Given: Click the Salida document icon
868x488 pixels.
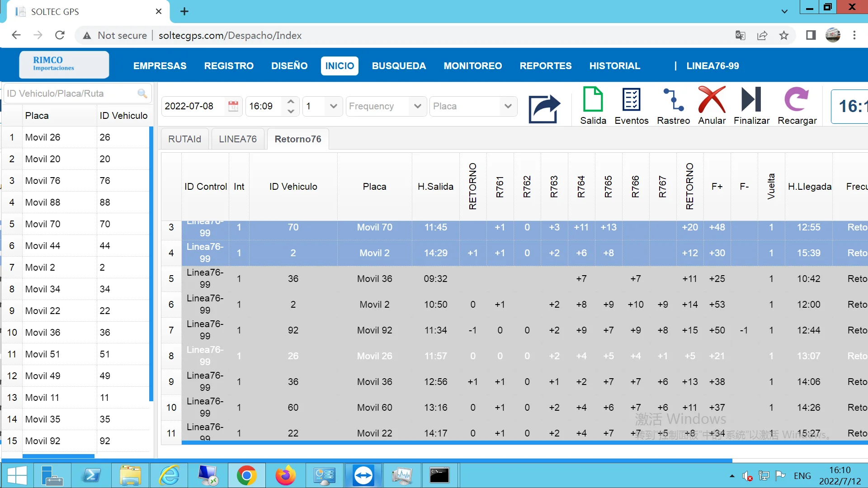Looking at the screenshot, I should [593, 100].
